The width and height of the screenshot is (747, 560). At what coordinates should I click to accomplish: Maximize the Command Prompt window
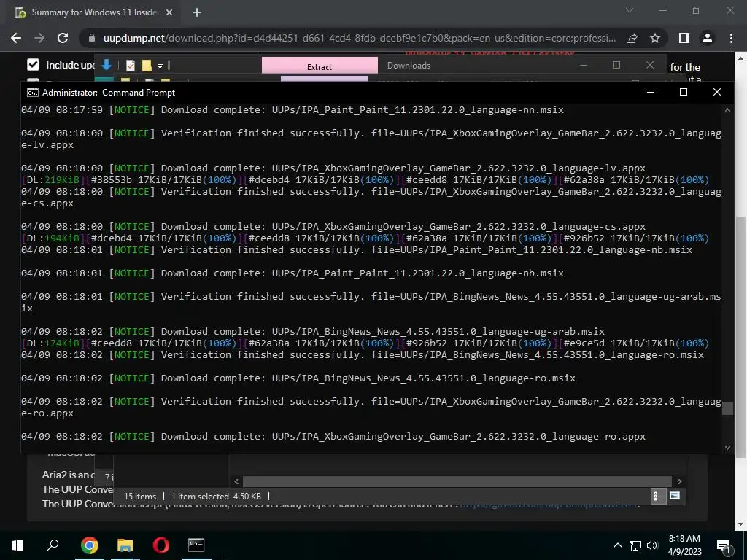684,92
